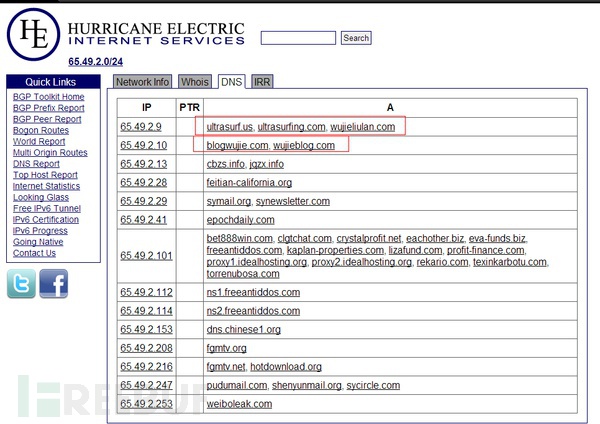Open the DNS Report link
600x424 pixels.
(36, 163)
